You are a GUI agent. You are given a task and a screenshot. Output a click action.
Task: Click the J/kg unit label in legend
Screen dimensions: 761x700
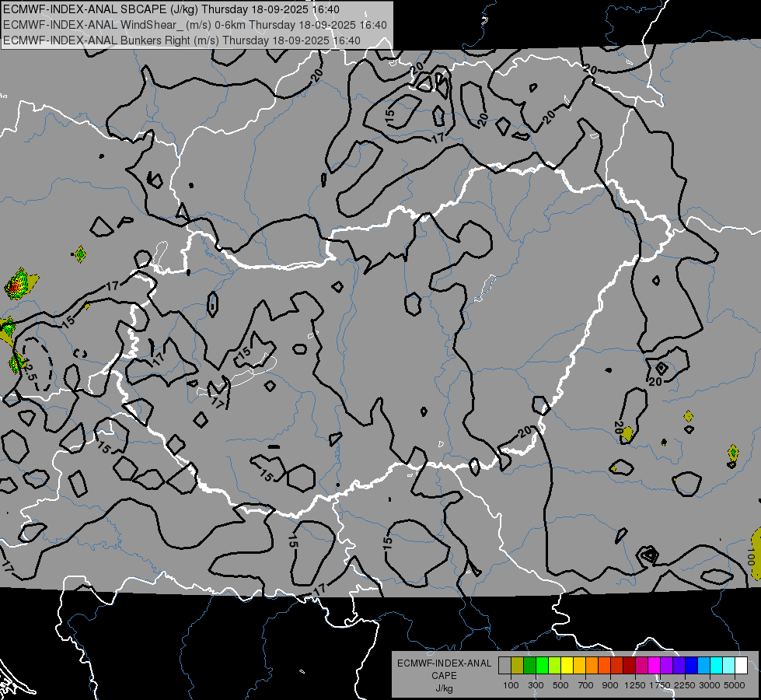coord(444,688)
